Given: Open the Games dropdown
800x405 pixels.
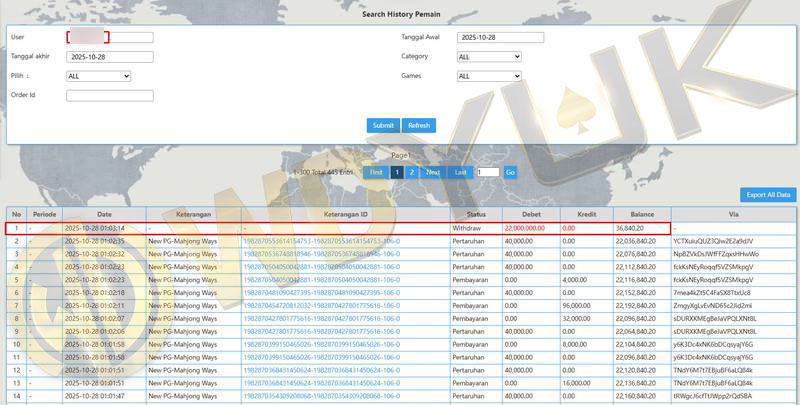Looking at the screenshot, I should point(489,76).
